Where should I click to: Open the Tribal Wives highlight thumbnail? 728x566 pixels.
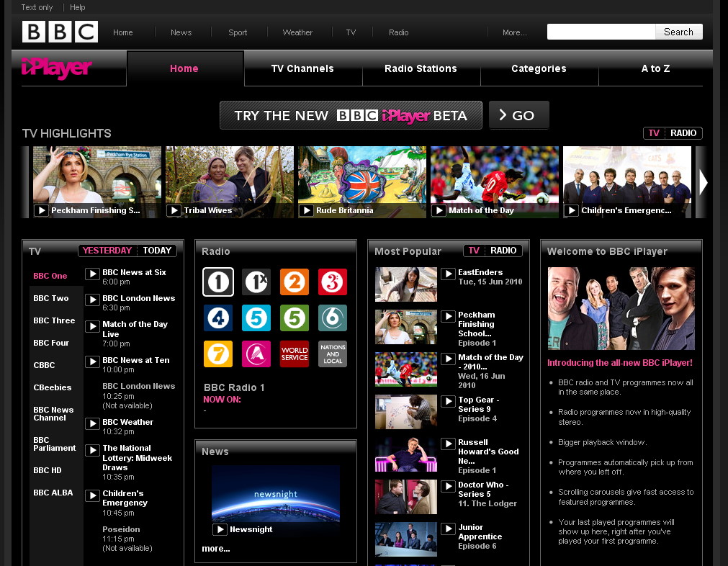(230, 182)
